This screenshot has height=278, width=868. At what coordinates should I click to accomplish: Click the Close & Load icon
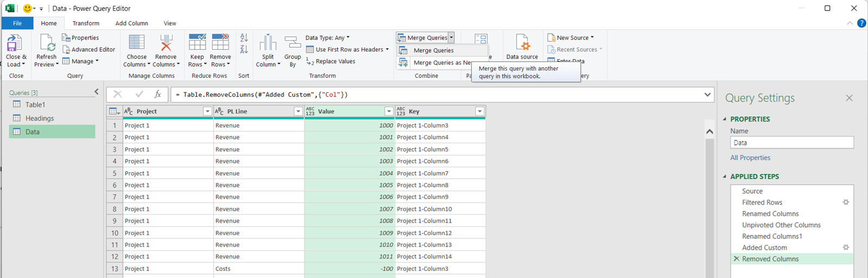14,43
